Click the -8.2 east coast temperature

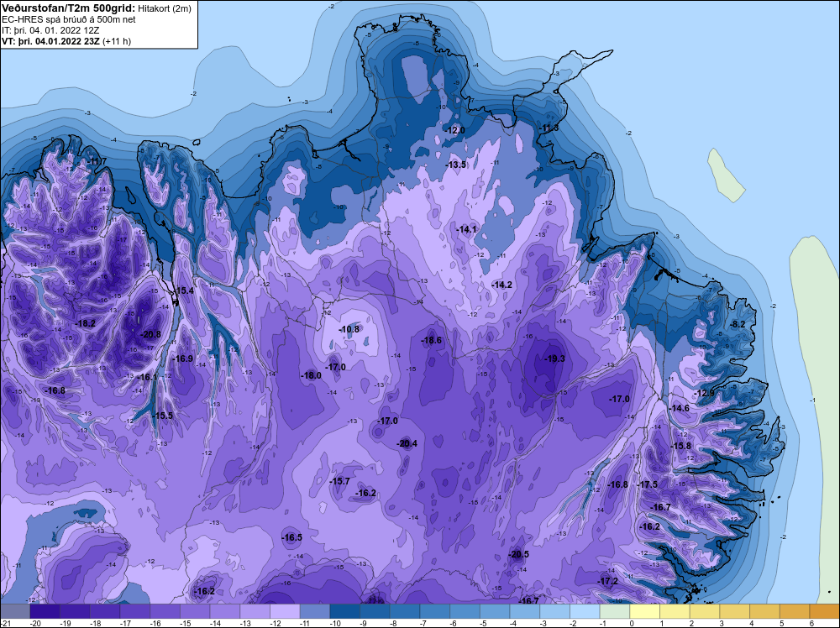coord(738,324)
